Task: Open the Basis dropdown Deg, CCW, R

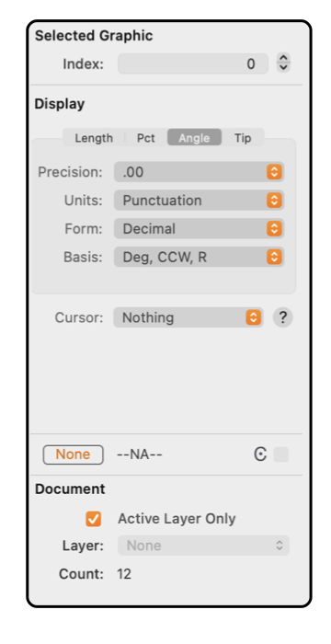Action: pos(199,257)
